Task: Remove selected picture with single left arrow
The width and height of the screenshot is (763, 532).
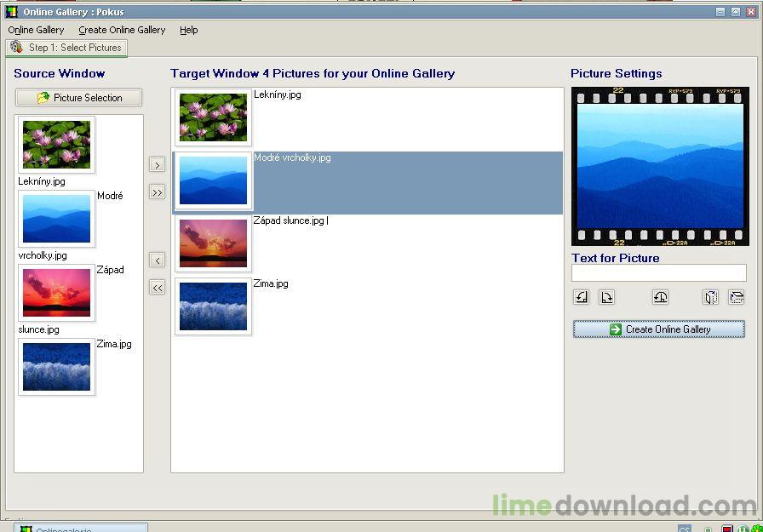Action: point(157,260)
